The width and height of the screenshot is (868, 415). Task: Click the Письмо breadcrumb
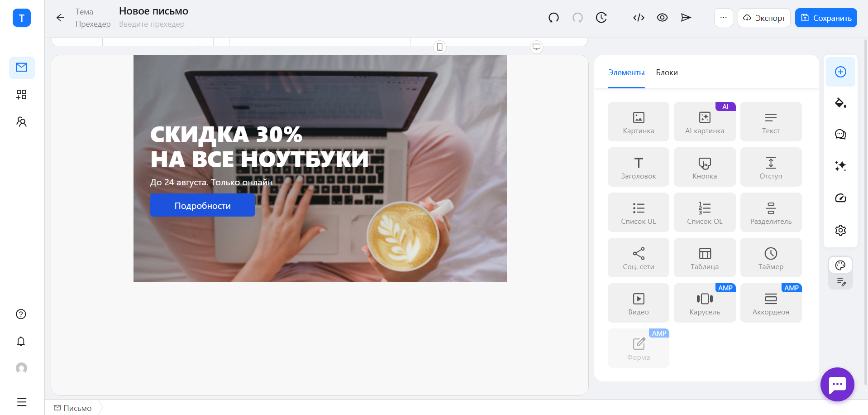pyautogui.click(x=73, y=408)
